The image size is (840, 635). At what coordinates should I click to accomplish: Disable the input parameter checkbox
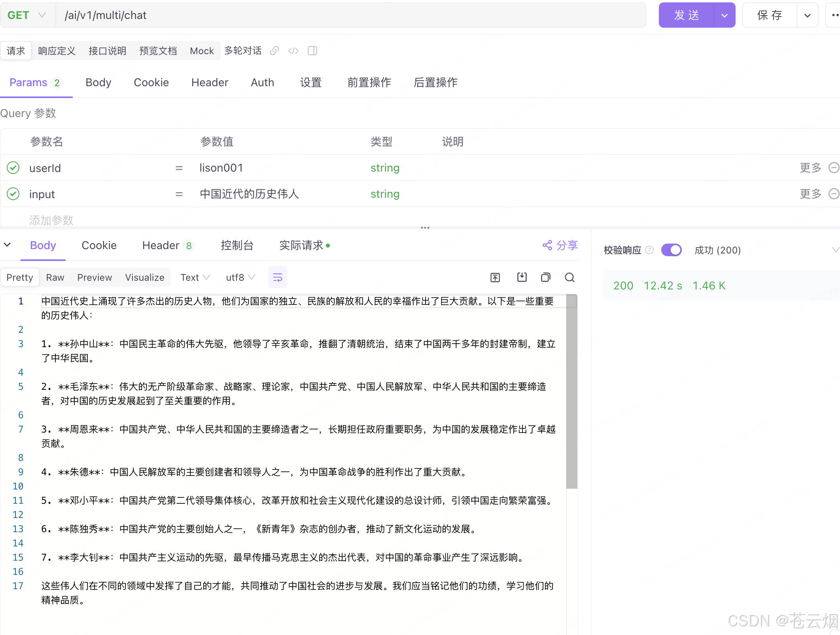point(13,194)
